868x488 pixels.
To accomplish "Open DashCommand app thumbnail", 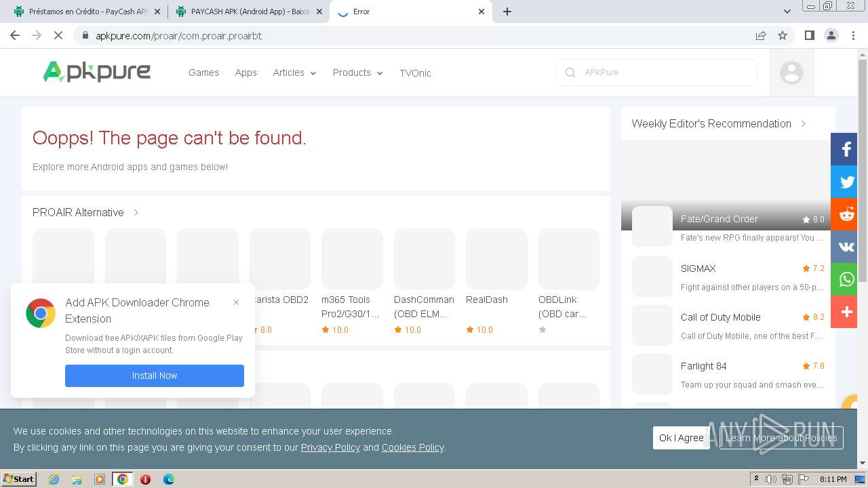I will [425, 259].
